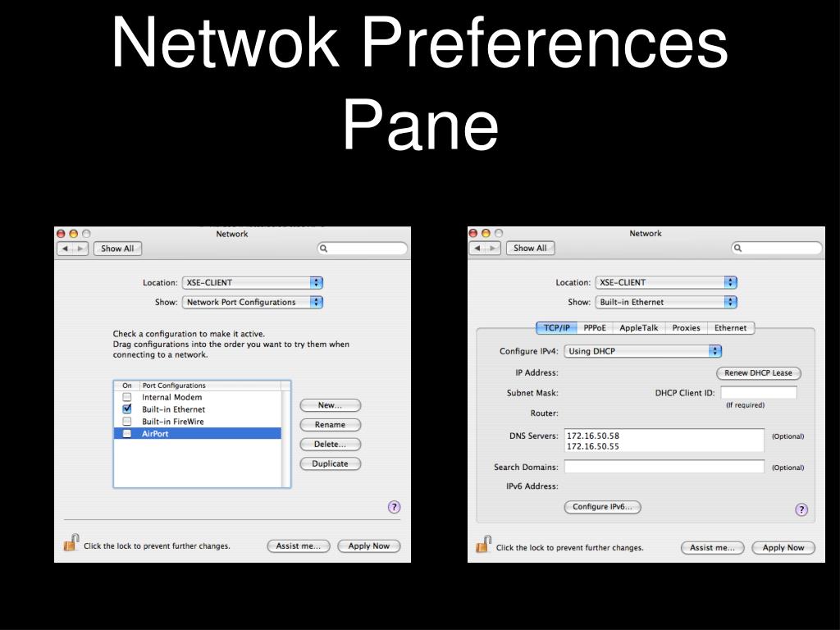Click the DHCP Client ID field
This screenshot has height=630, width=840.
759,393
